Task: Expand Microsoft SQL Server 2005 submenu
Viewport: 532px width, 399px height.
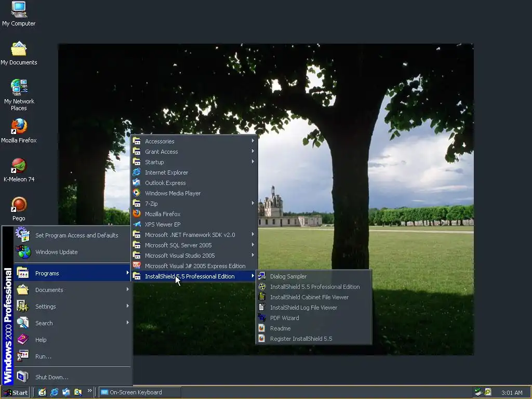Action: click(x=194, y=245)
